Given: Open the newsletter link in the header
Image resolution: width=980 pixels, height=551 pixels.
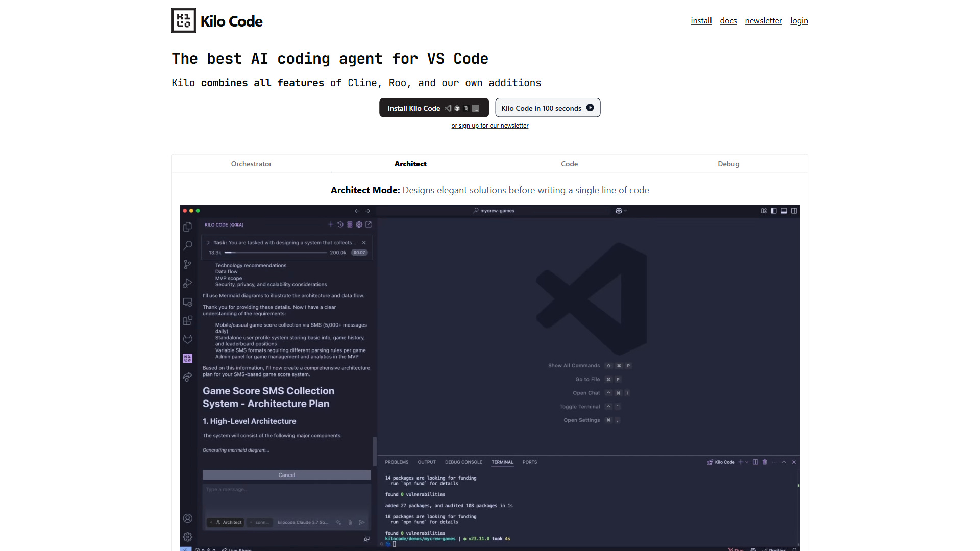Looking at the screenshot, I should coord(764,21).
